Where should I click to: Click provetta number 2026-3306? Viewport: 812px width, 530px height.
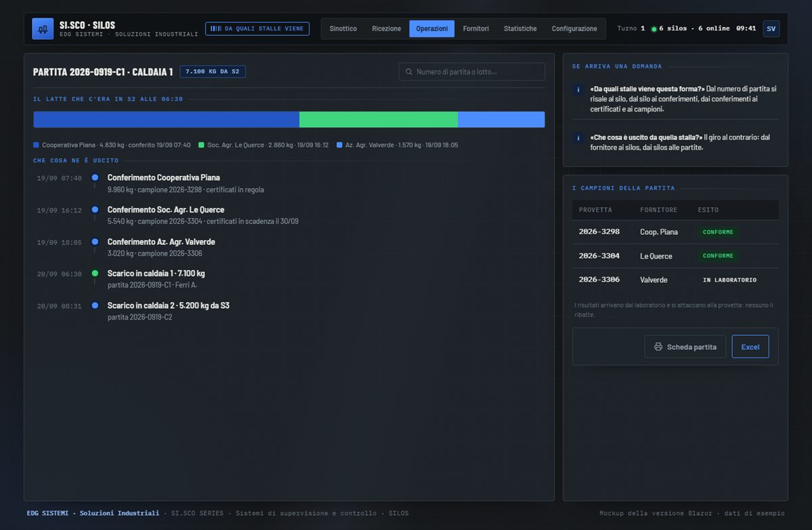(599, 280)
